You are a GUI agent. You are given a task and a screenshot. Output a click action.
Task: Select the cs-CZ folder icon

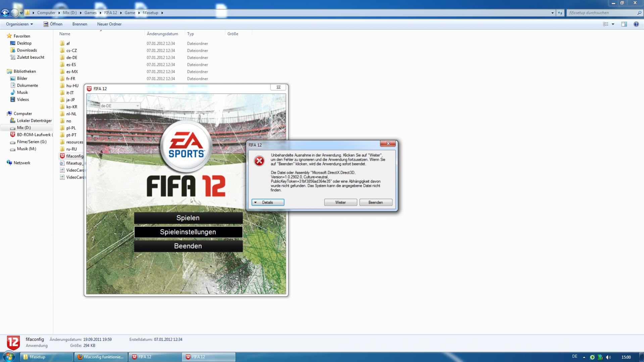62,50
